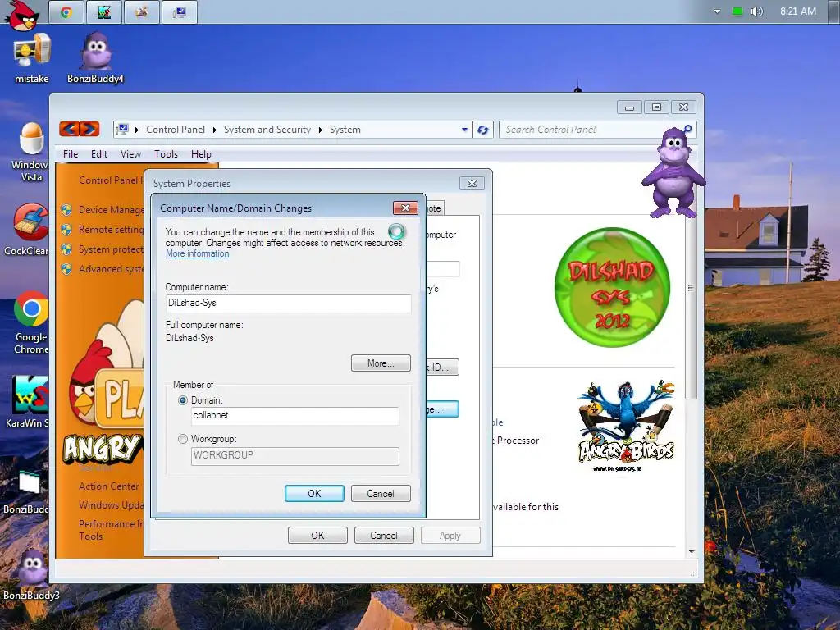This screenshot has width=840, height=630.
Task: Open KaraWin desktop shortcut
Action: click(29, 402)
